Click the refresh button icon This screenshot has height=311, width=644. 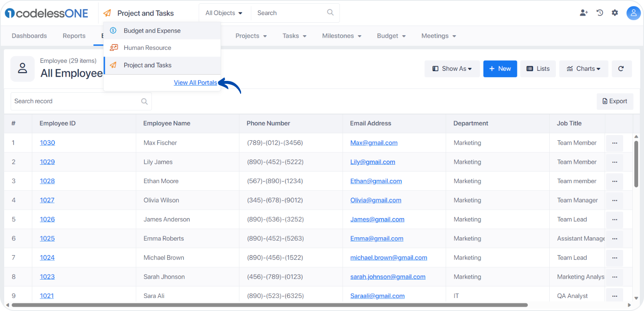(621, 69)
